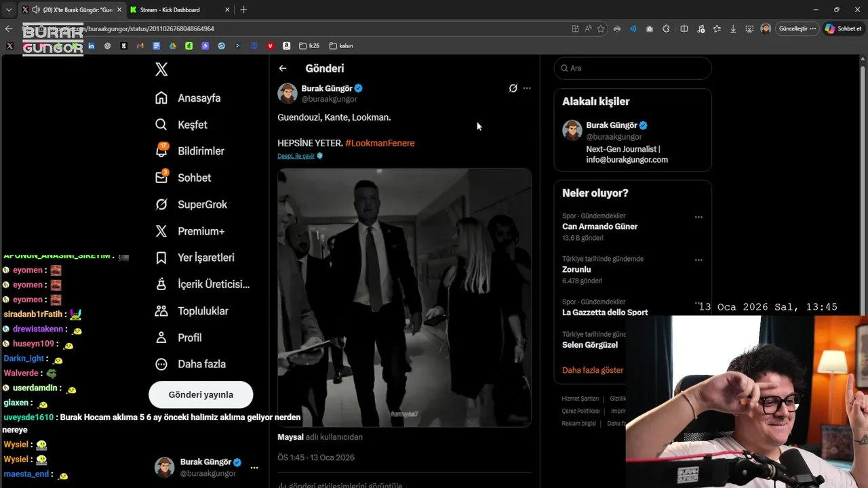868x488 pixels.
Task: Click the app available grid icon in the address bar
Action: coord(575,28)
